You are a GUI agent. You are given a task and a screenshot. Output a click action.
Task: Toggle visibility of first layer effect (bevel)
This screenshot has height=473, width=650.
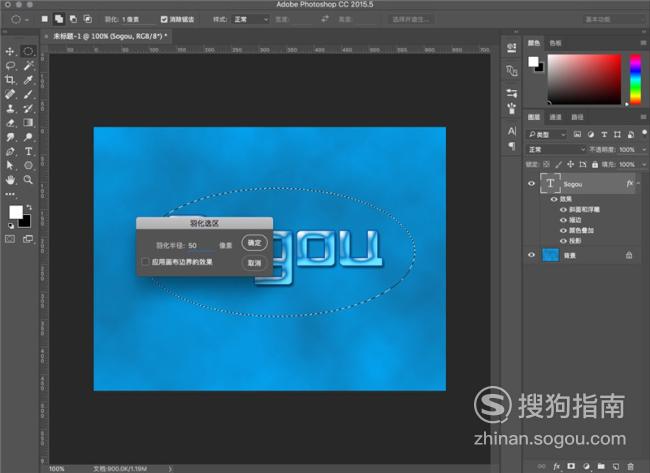(563, 209)
